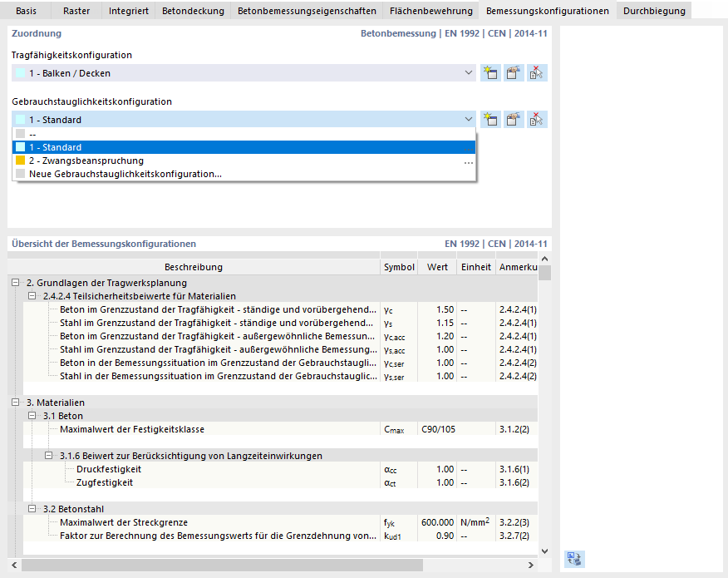
Task: Close the Gebrauchstauglichkeitskonfiguration dropdown arrow
Action: pyautogui.click(x=469, y=120)
